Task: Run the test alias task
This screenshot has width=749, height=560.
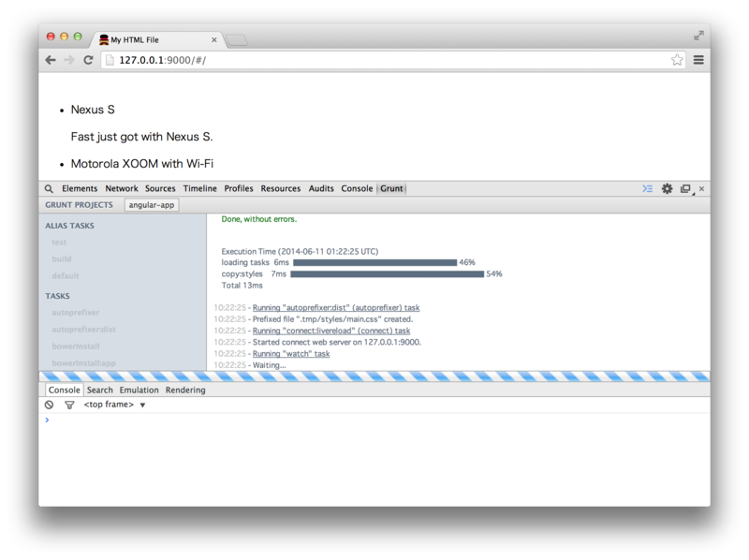Action: coord(59,243)
